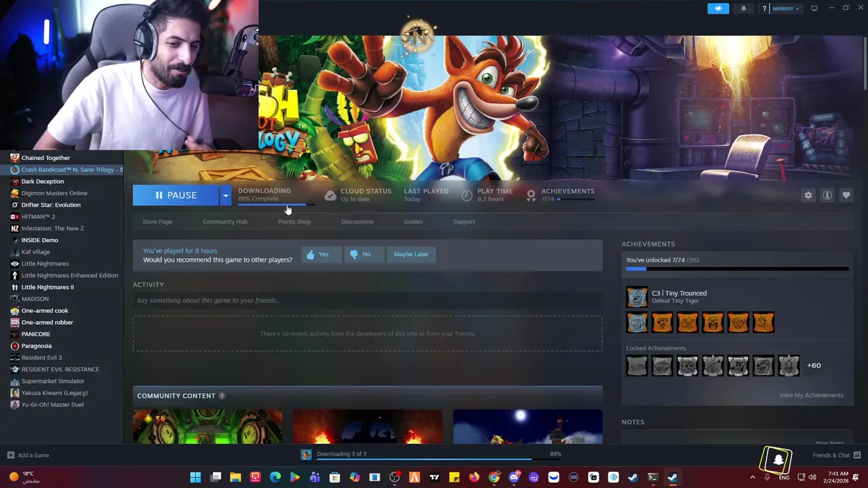Click the Chained Together game icon

point(15,157)
